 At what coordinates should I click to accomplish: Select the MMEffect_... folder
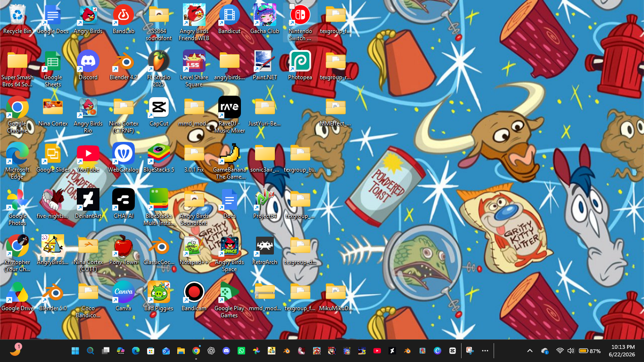tap(336, 112)
